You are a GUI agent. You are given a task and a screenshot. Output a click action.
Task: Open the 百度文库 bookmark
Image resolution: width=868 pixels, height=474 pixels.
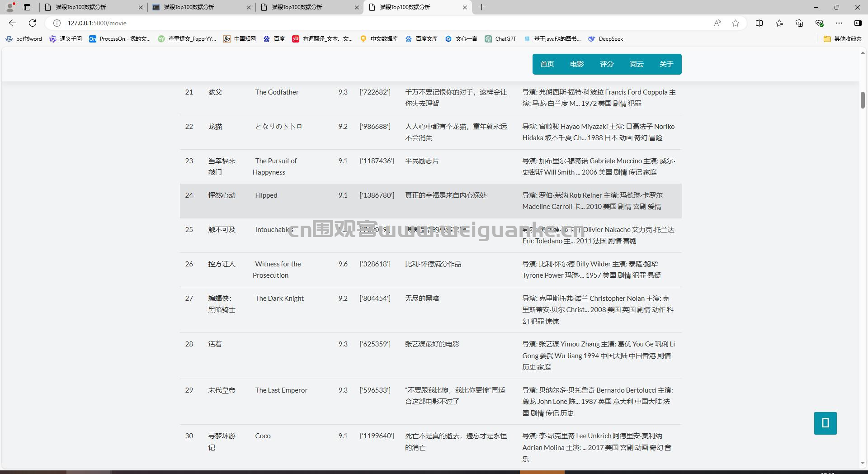pyautogui.click(x=421, y=39)
